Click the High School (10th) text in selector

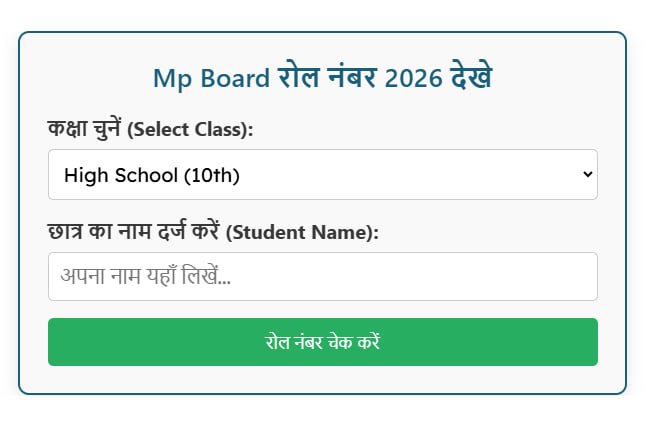(152, 176)
